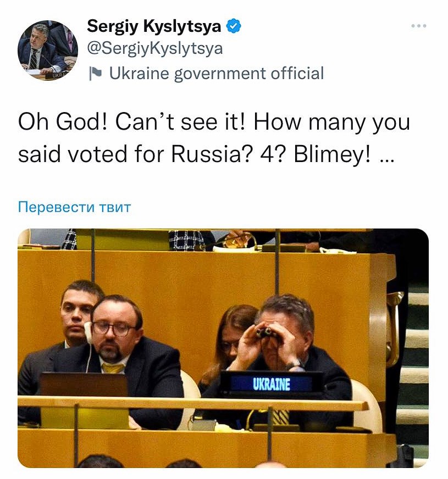Viewport: 448px width, 479px height.
Task: Click Перевести твит to translate the tweet
Action: coord(75,207)
